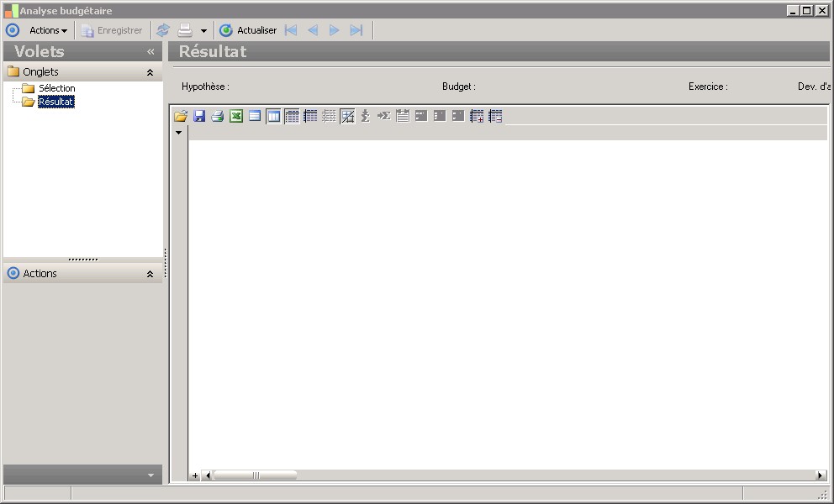Screen dimensions: 834x504
Task: Collapse the Actions panel section
Action: point(150,274)
